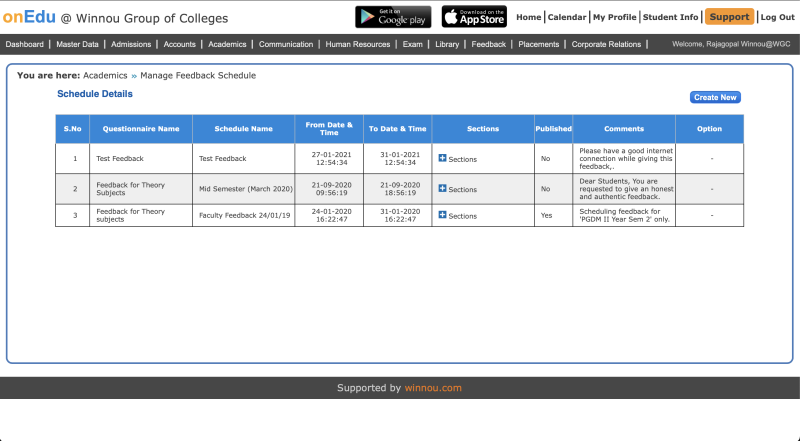Go to the Feedback menu
800x441 pixels.
(488, 44)
